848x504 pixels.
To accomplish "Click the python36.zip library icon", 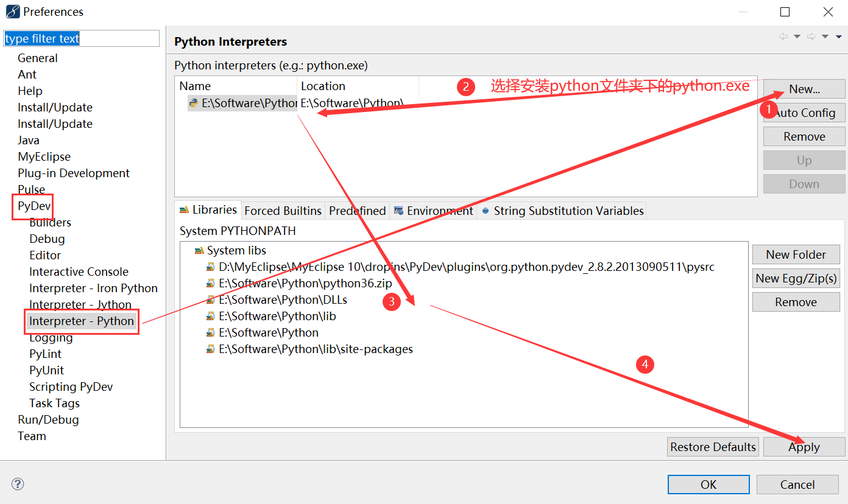I will [210, 283].
